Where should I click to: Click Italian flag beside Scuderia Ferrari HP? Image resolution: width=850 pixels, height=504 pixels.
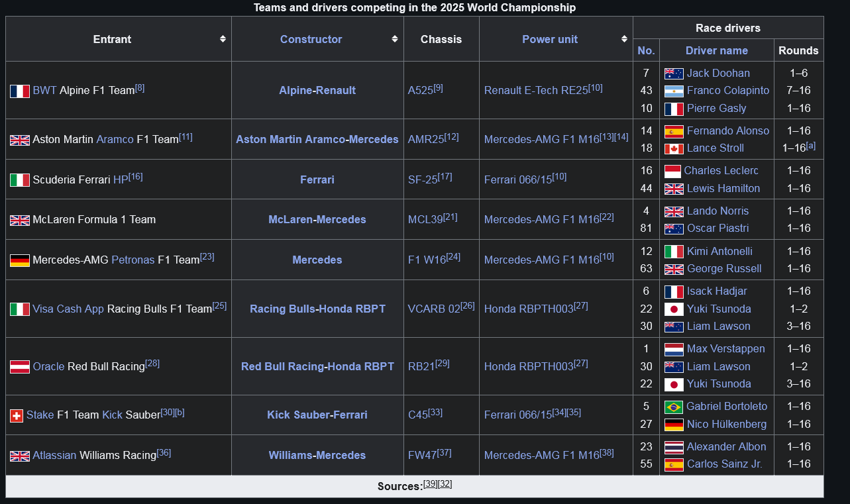click(20, 180)
